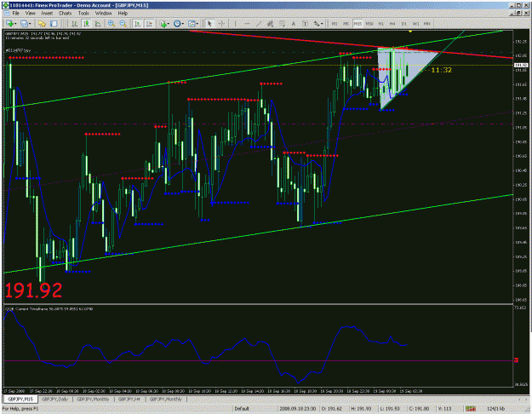
Task: Open the File menu
Action: [15, 14]
